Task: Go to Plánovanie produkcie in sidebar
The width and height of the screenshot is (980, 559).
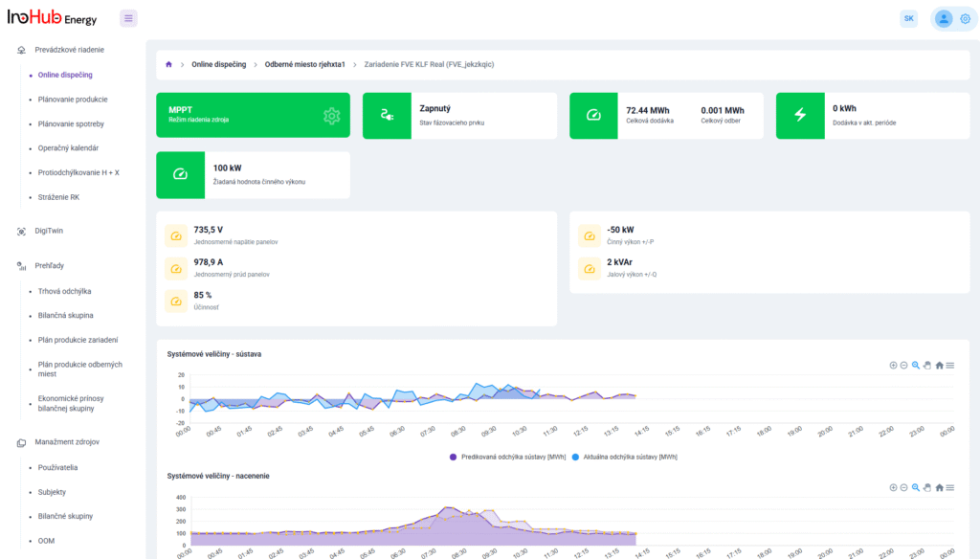Action: pyautogui.click(x=73, y=99)
